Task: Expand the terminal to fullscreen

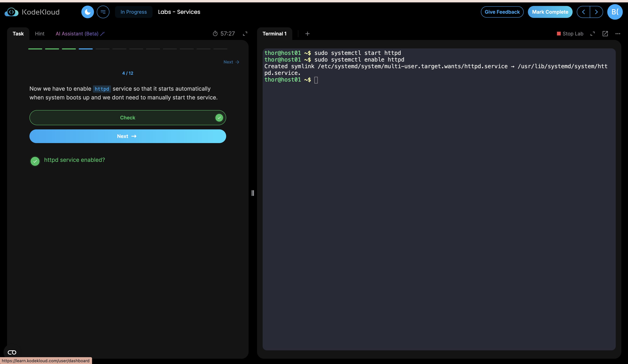Action: coord(592,34)
